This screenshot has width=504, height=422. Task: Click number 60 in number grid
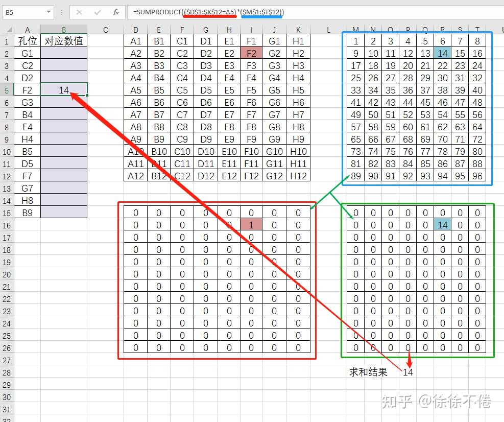click(408, 127)
